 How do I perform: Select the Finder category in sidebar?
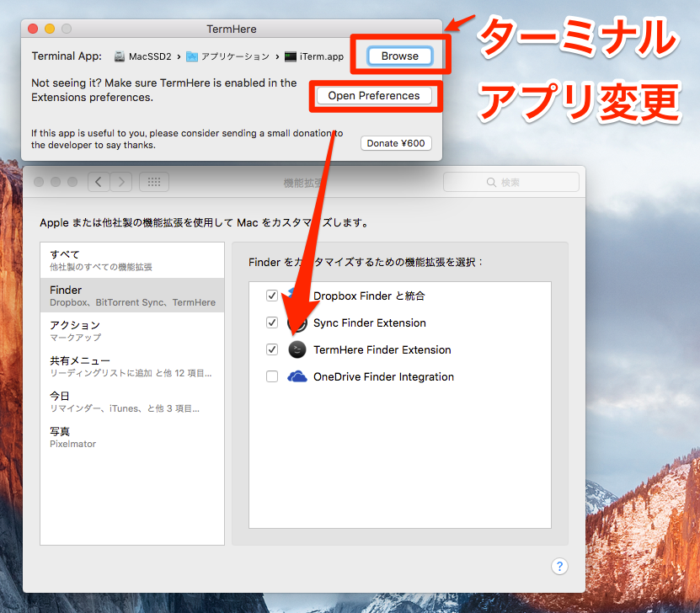(132, 296)
